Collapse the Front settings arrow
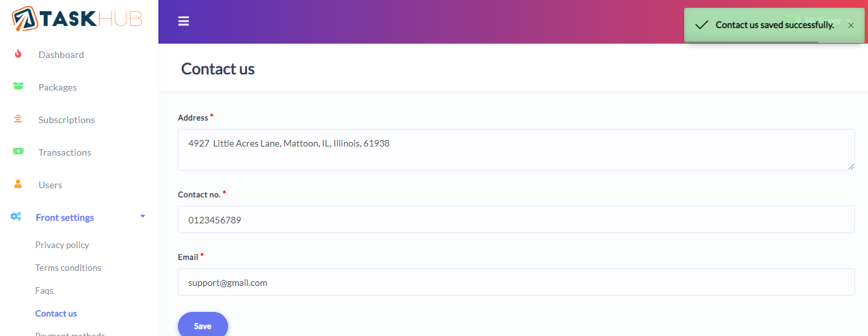This screenshot has height=336, width=868. (x=143, y=216)
